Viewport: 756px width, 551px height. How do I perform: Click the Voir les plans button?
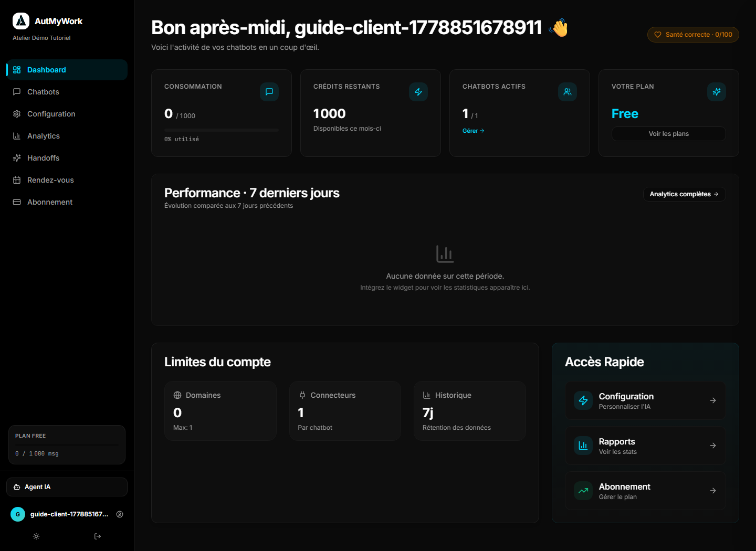(669, 134)
